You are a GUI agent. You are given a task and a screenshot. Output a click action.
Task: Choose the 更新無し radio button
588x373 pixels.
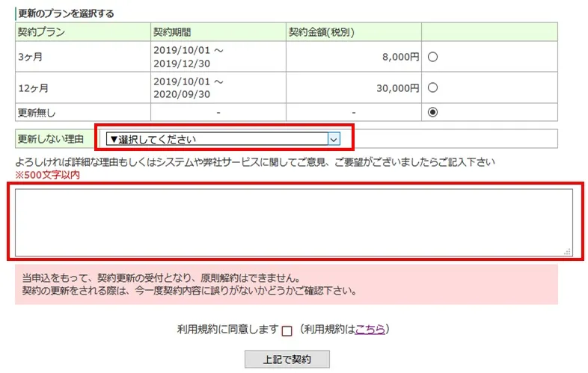point(432,112)
